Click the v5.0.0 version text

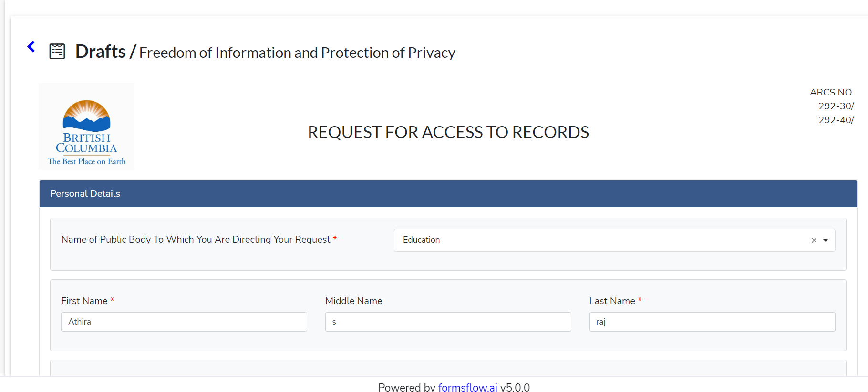(515, 387)
